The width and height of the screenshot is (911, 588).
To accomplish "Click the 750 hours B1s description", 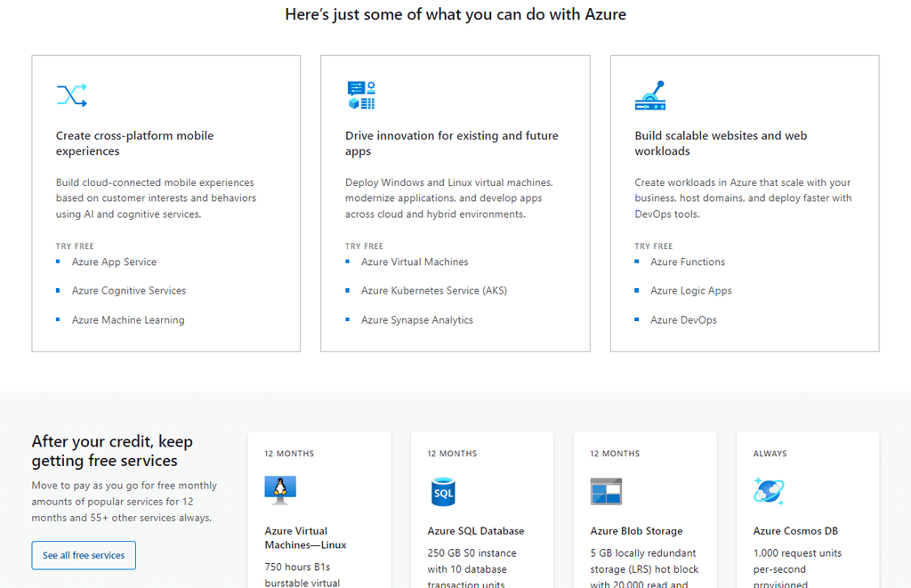I will [x=302, y=575].
